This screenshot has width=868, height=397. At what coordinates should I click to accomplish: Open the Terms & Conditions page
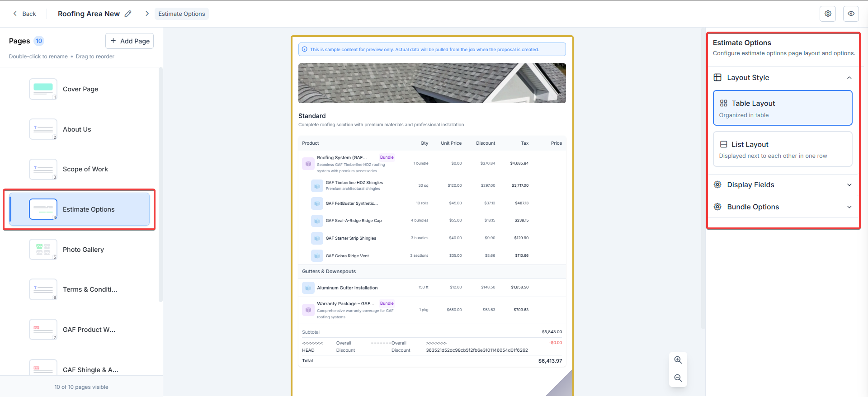tap(80, 289)
